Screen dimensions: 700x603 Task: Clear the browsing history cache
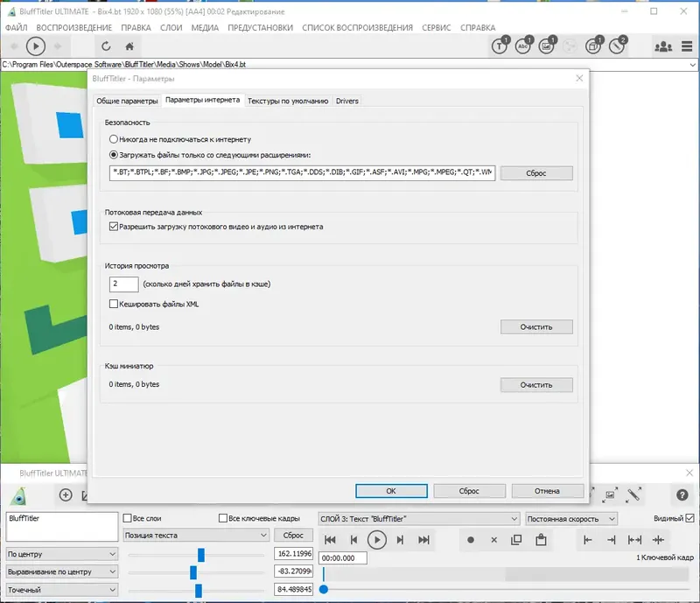(536, 326)
